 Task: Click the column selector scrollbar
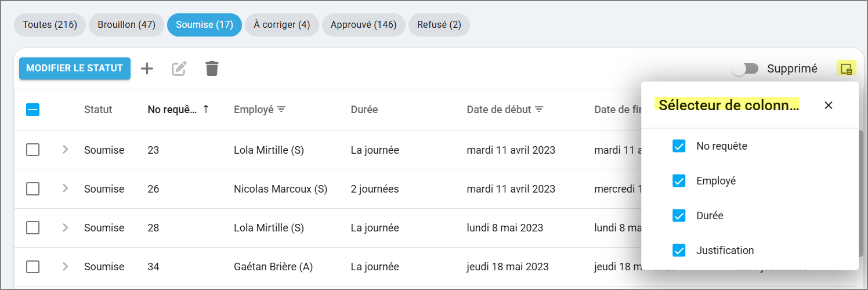tap(860, 191)
